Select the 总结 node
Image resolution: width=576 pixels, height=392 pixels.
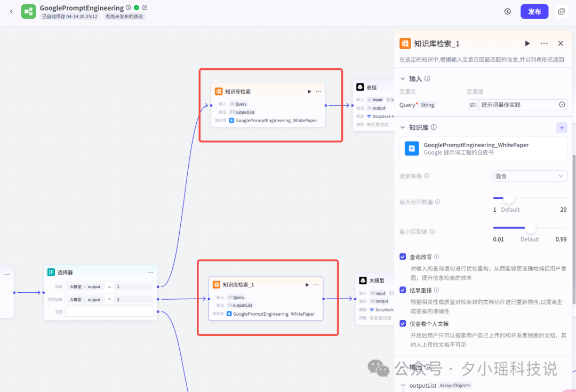(373, 105)
